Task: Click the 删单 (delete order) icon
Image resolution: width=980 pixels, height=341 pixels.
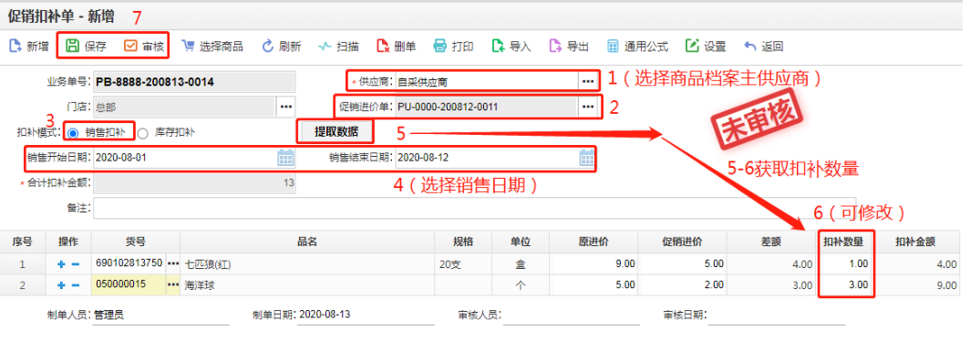Action: coord(383,46)
